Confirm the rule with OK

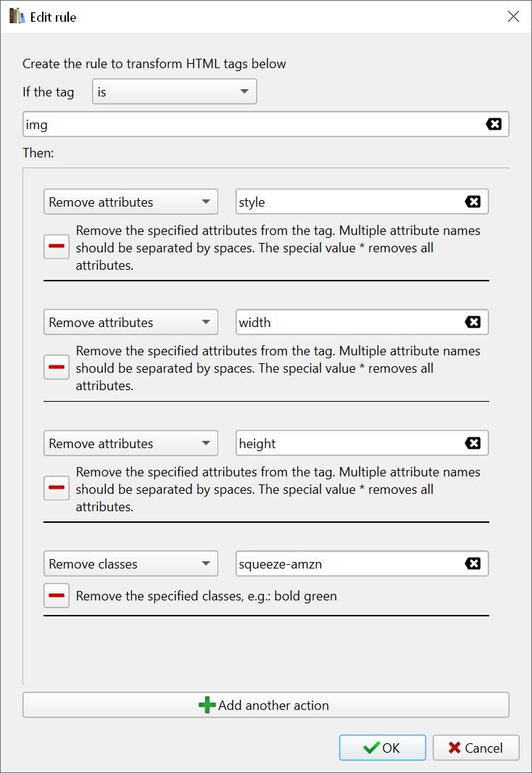click(x=382, y=748)
